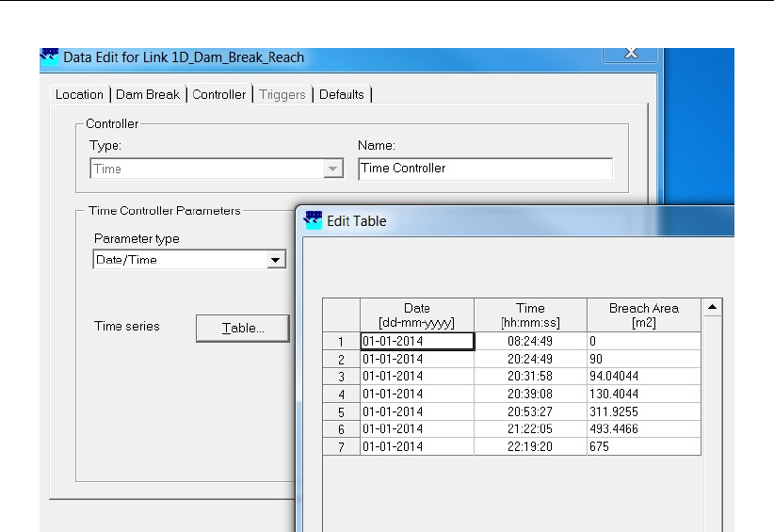Select the time cell 08:24:49

click(x=531, y=342)
